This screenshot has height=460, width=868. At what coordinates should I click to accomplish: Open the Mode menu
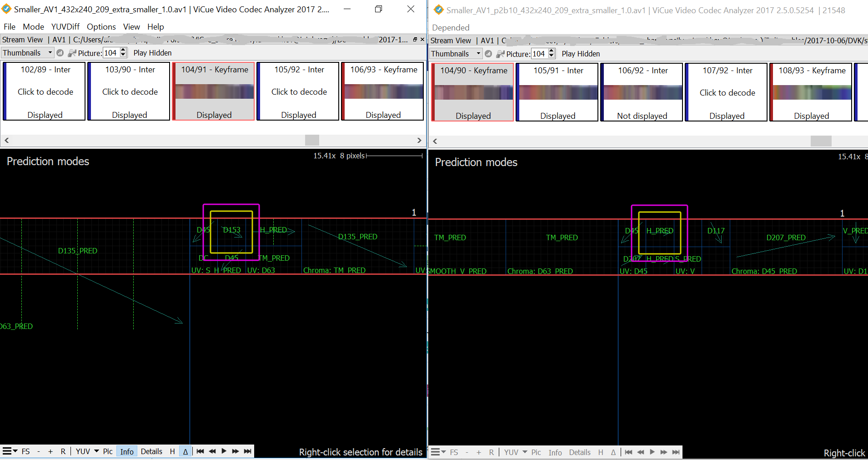point(33,27)
